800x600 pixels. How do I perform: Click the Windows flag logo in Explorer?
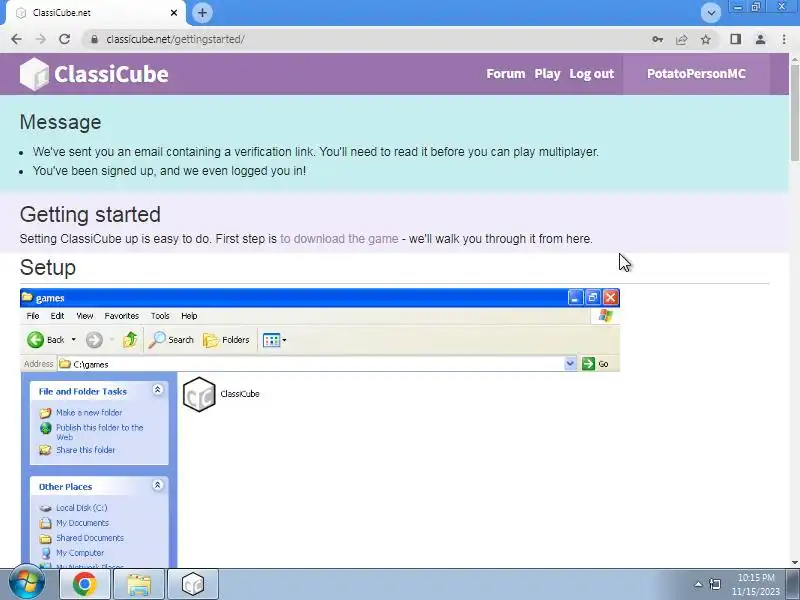(x=606, y=316)
